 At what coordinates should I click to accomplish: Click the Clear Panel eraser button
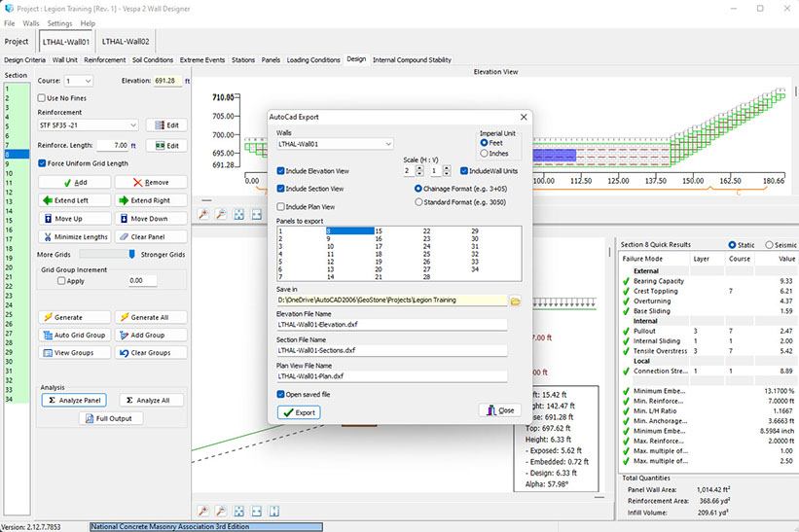(151, 236)
